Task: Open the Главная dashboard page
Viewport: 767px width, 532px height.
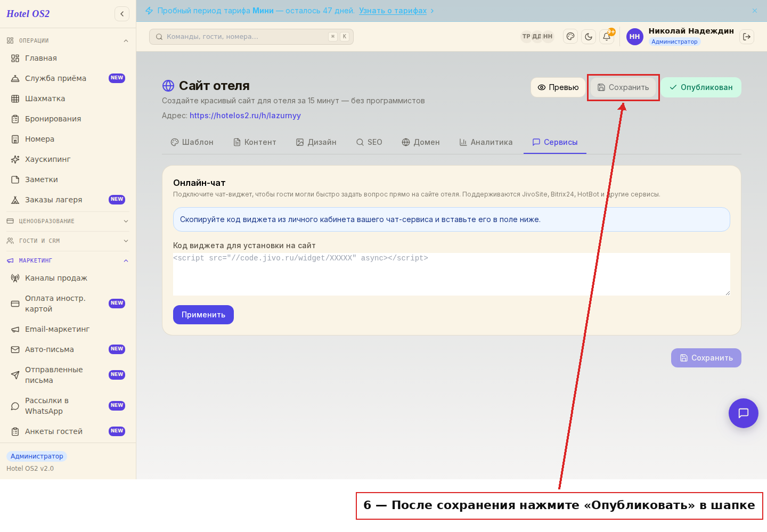Action: 68,58
